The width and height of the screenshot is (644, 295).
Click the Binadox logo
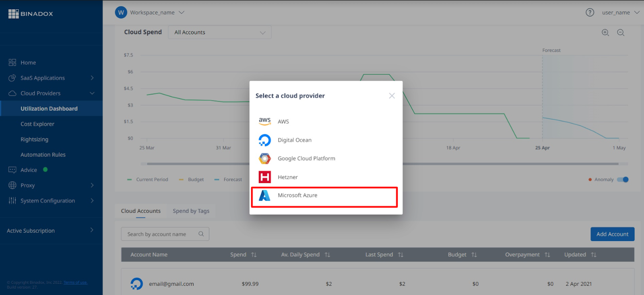coord(31,14)
